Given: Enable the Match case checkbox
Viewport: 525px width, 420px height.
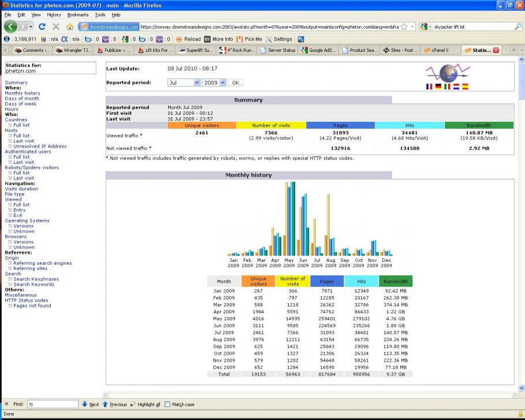Looking at the screenshot, I should 168,404.
